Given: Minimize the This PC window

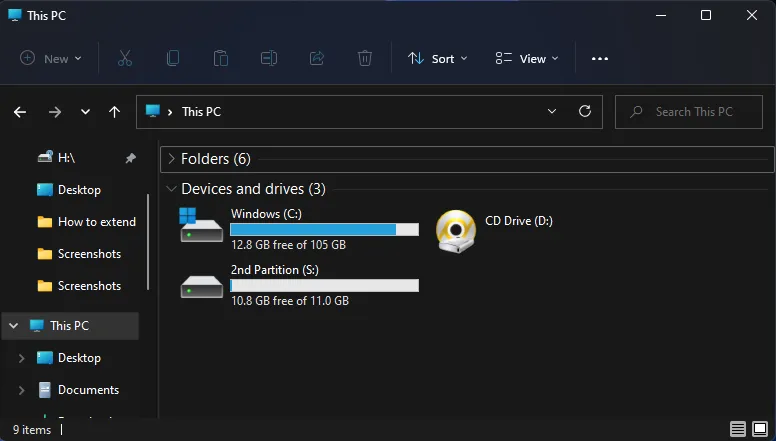Looking at the screenshot, I should (661, 15).
